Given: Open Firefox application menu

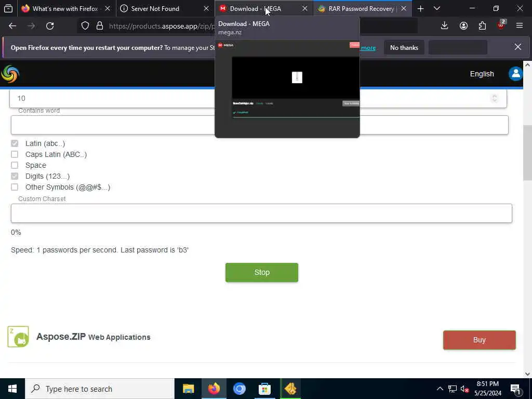Looking at the screenshot, I should point(520,26).
